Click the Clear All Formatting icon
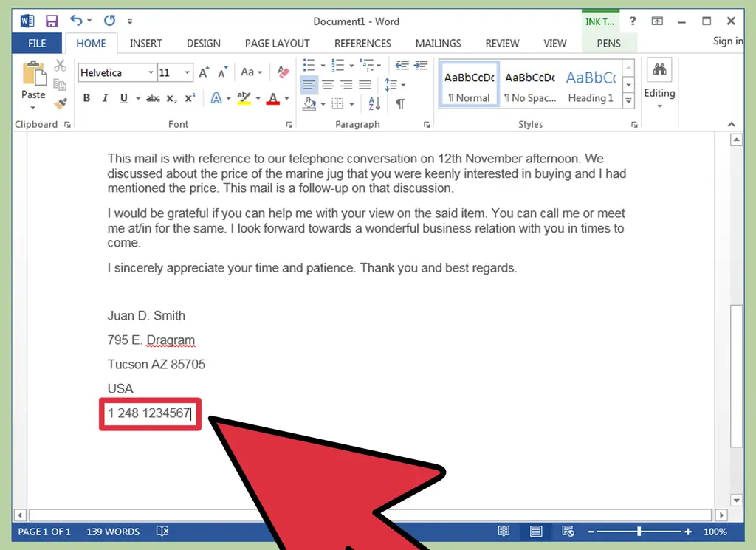This screenshot has width=756, height=550. coord(283,72)
